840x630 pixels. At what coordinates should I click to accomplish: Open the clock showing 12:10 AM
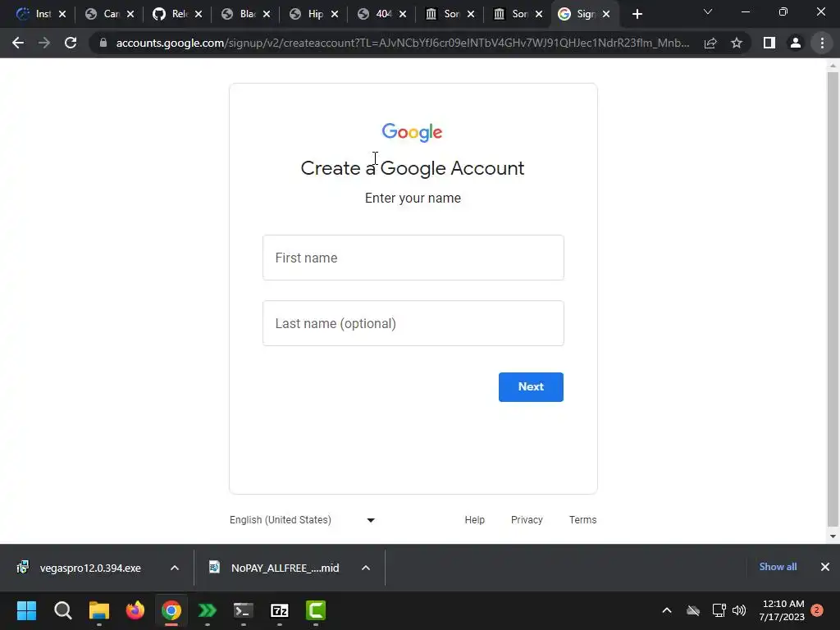coord(782,610)
